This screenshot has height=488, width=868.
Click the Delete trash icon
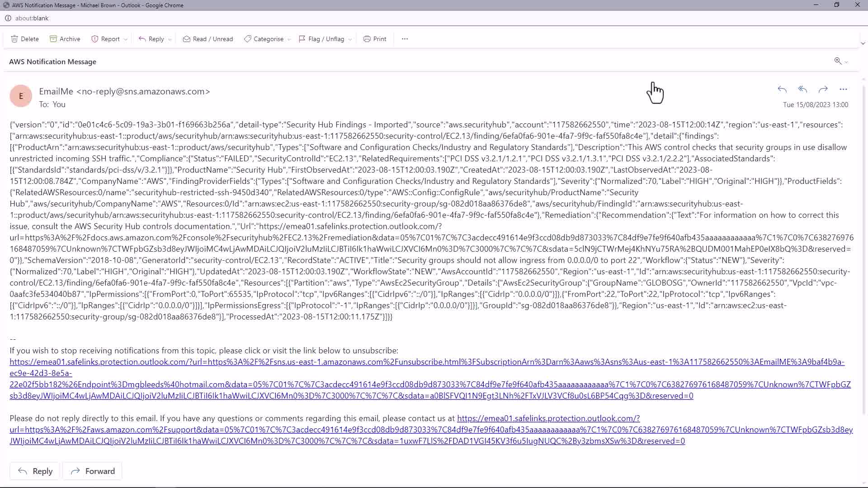14,39
